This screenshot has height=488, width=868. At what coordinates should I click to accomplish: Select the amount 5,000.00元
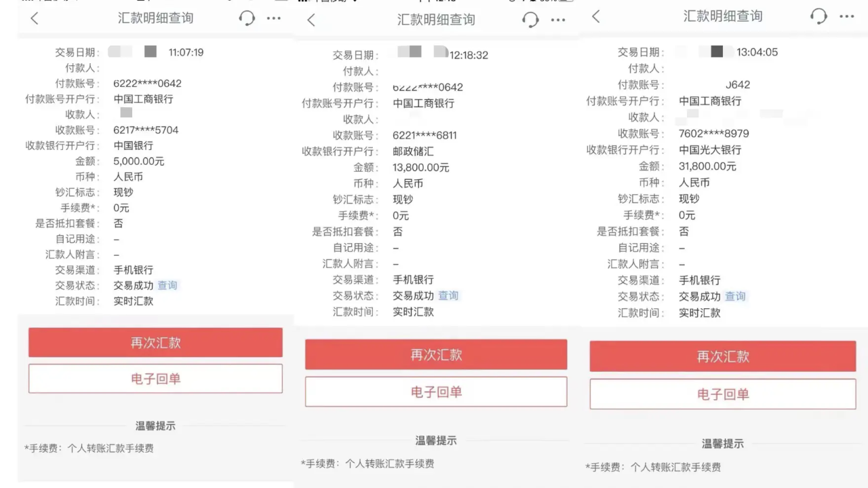[x=139, y=162]
